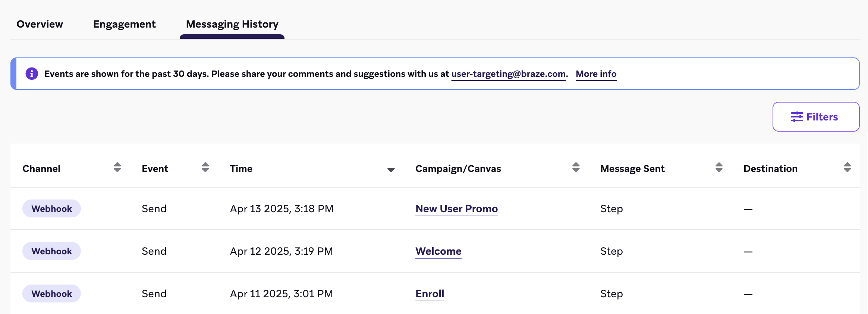Open the New User Promo campaign
The image size is (868, 314).
(457, 209)
